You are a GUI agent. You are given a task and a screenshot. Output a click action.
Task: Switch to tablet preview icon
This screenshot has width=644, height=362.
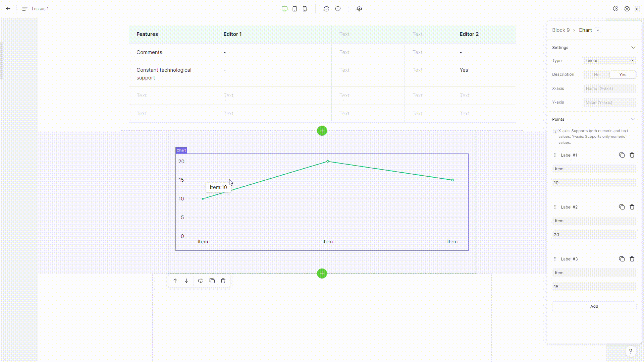[x=294, y=9]
